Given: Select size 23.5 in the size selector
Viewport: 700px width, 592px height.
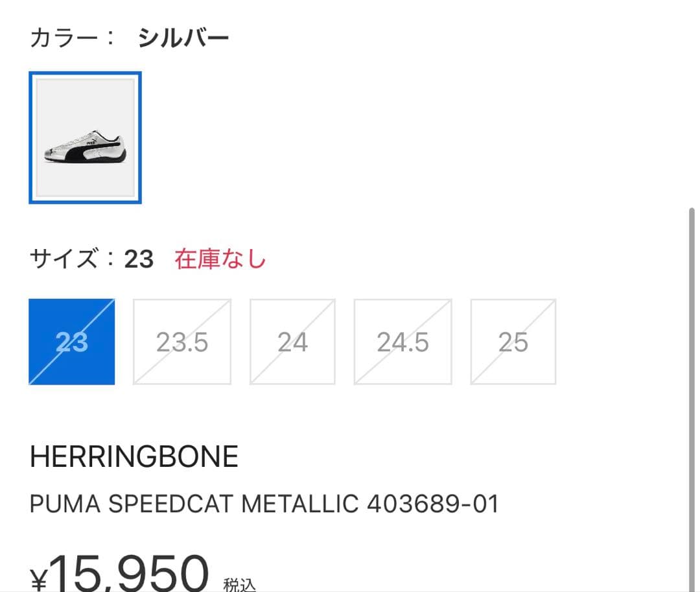Looking at the screenshot, I should [181, 340].
